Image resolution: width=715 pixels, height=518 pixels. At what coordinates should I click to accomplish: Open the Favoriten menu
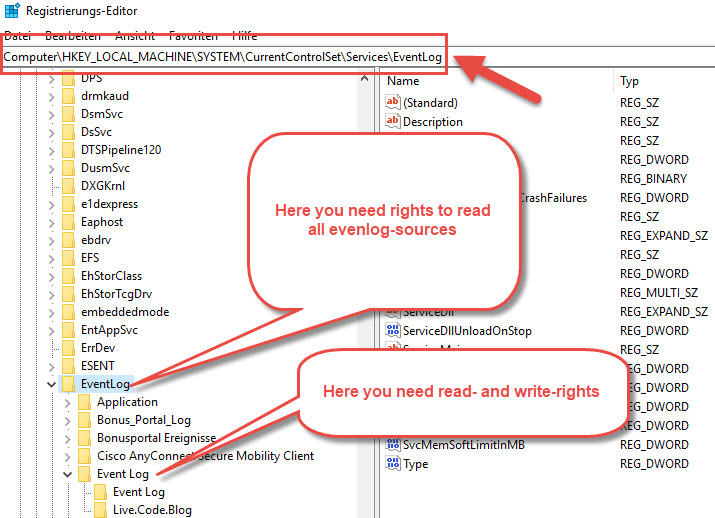[x=193, y=36]
